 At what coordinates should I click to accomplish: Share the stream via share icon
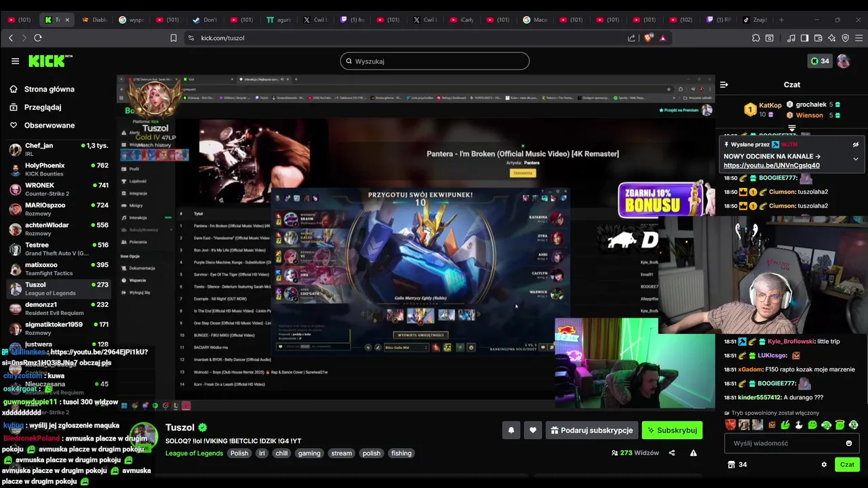[672, 453]
